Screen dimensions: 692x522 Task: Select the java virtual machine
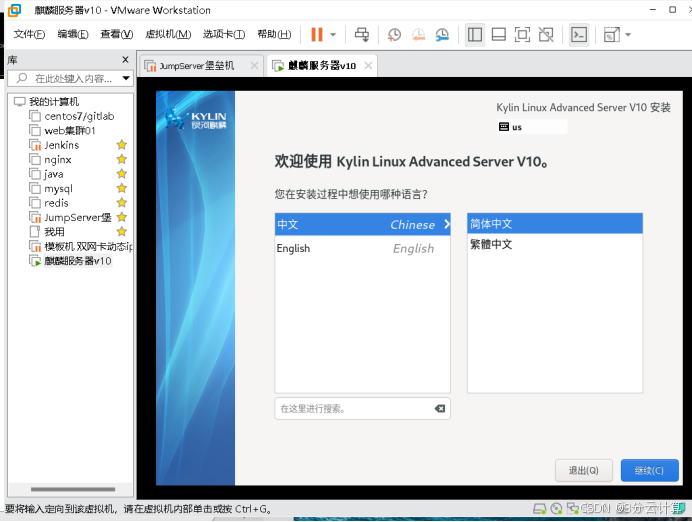[x=53, y=174]
